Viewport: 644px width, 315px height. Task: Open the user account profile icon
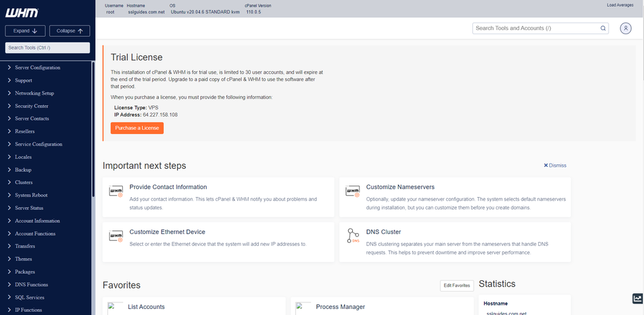[x=625, y=28]
